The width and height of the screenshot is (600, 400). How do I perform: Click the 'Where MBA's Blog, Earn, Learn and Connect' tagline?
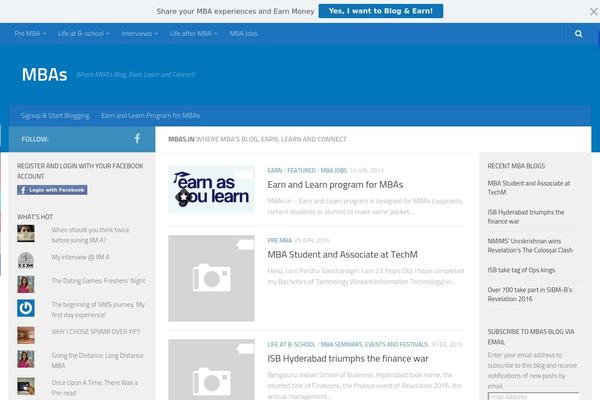coord(135,75)
